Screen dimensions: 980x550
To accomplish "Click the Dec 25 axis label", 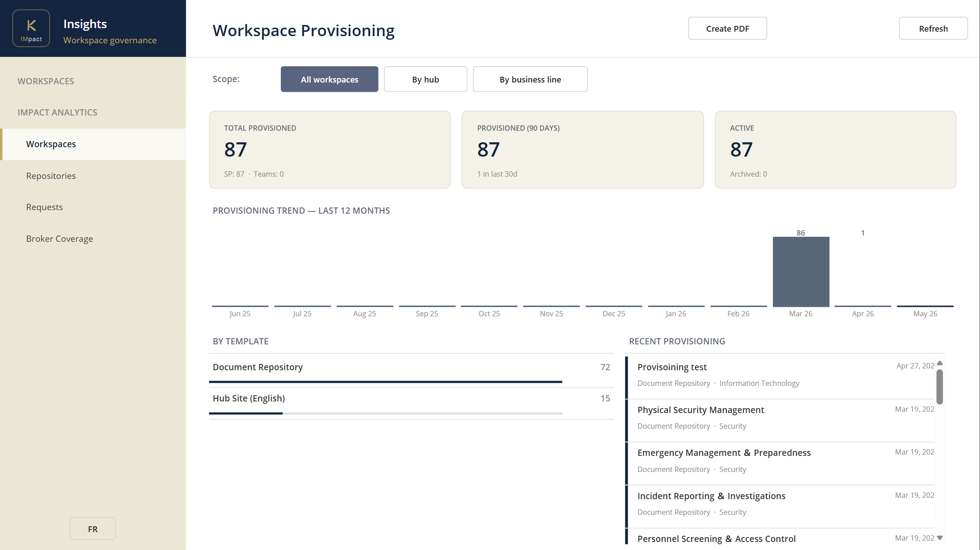I will 614,314.
